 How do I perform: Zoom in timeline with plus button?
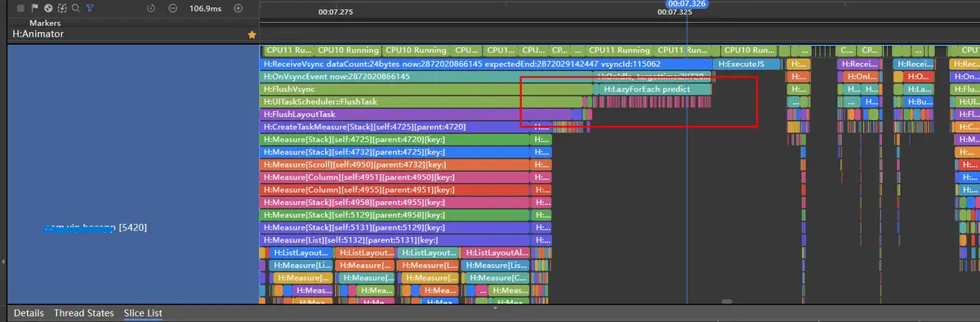(238, 8)
